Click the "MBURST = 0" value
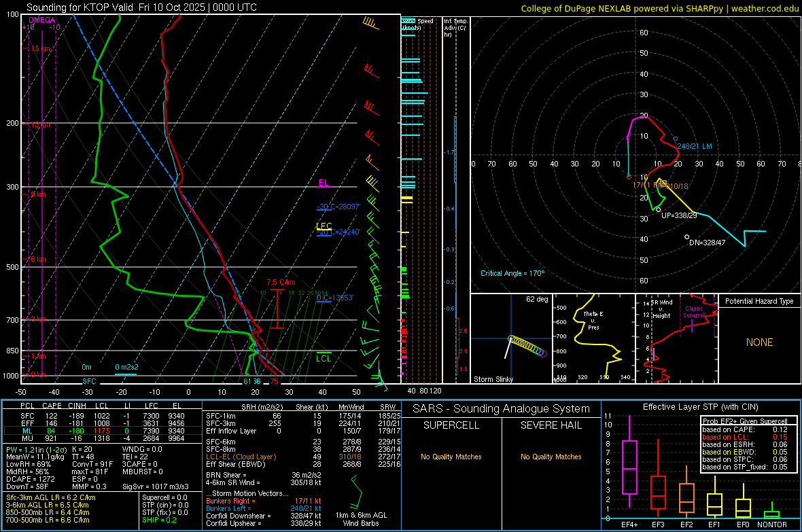The height and width of the screenshot is (532, 802). 143,472
